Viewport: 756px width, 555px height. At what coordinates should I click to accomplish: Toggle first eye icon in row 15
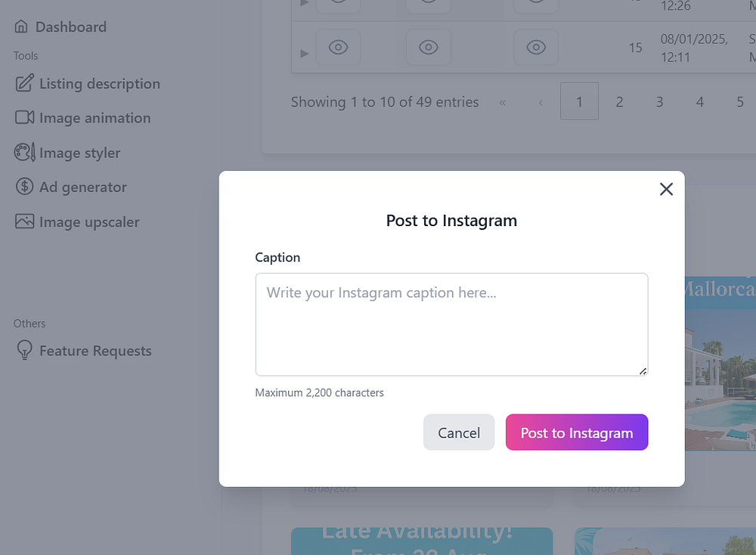(338, 48)
